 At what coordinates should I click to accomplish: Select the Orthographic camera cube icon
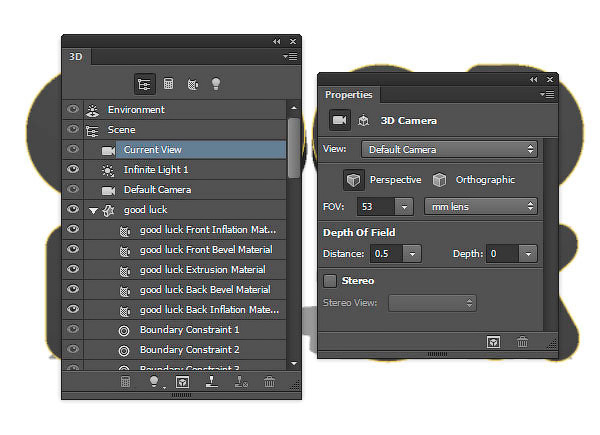(x=439, y=179)
